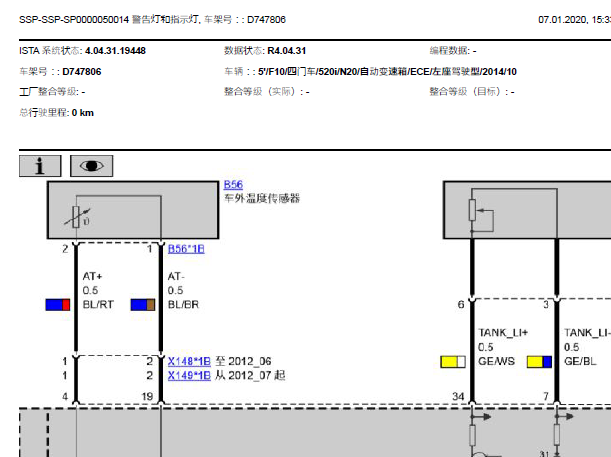Image resolution: width=611 pixels, height=457 pixels.
Task: Select the 车外温度传感器 component label
Action: pyautogui.click(x=262, y=198)
